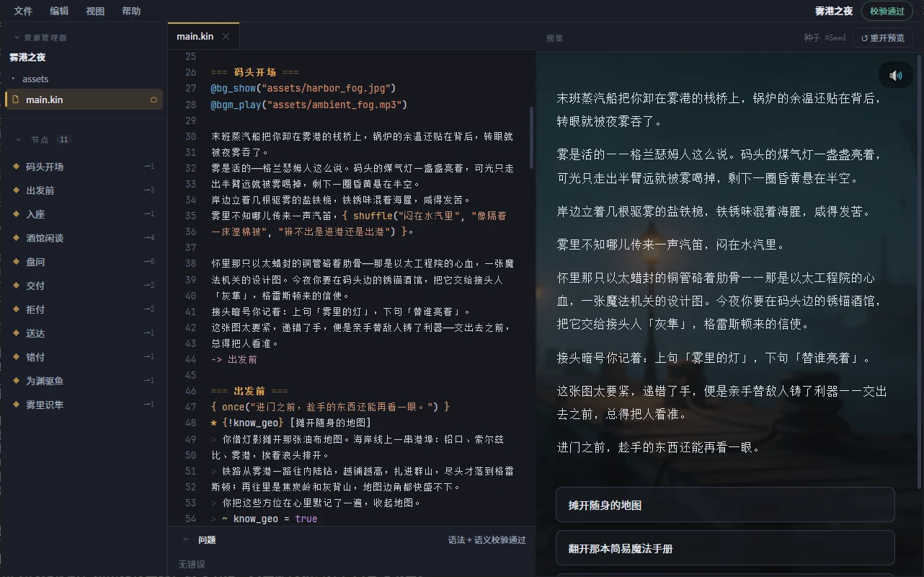The height and width of the screenshot is (577, 924).
Task: Click the home icon on main.kin row
Action: click(x=154, y=100)
